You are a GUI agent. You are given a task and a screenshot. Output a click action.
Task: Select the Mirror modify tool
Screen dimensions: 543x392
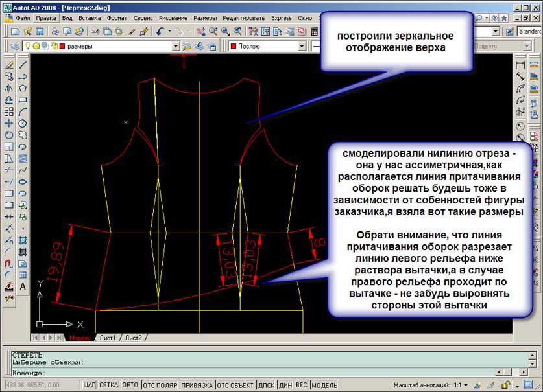tap(9, 88)
